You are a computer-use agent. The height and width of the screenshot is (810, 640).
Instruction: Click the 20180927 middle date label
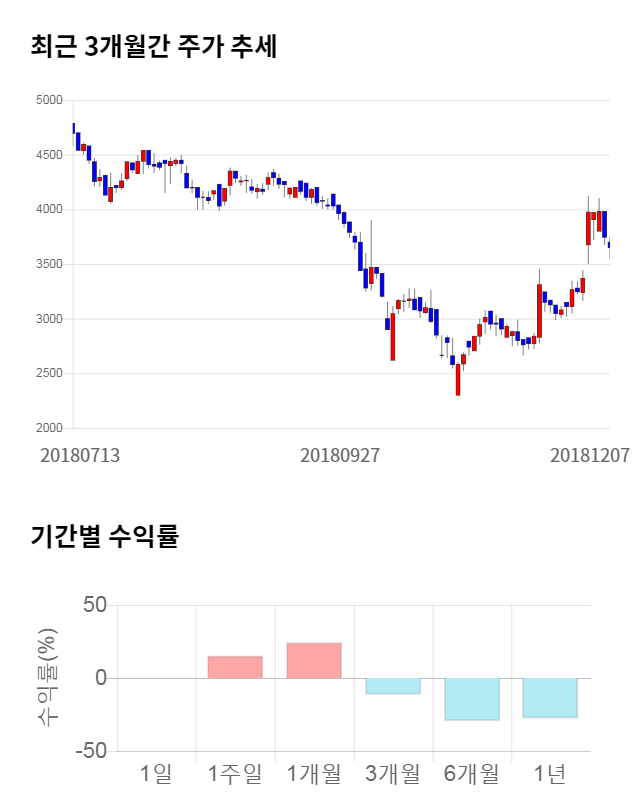pyautogui.click(x=340, y=454)
